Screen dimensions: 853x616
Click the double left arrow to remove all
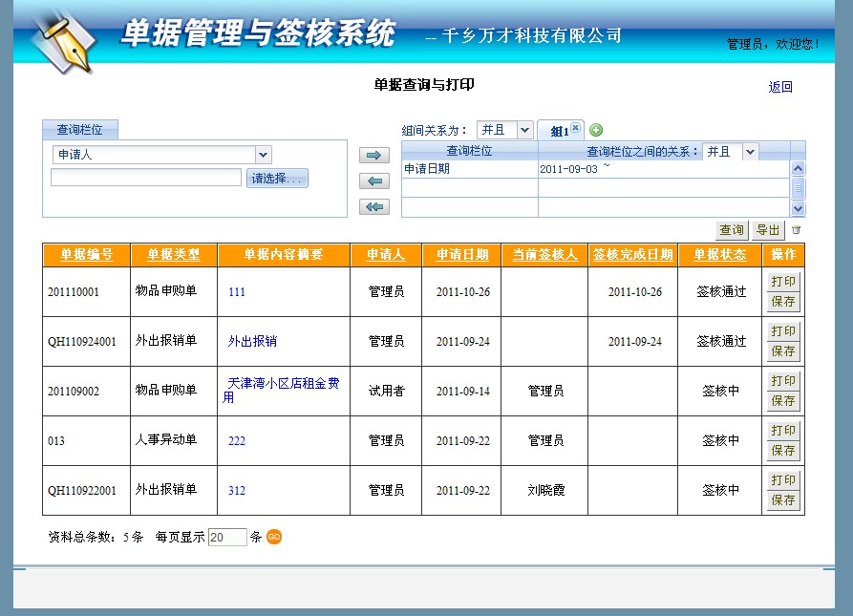[x=373, y=207]
